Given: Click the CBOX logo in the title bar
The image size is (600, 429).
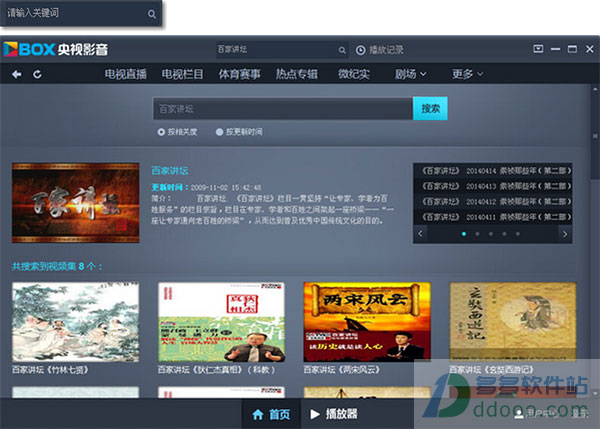Looking at the screenshot, I should click(56, 49).
